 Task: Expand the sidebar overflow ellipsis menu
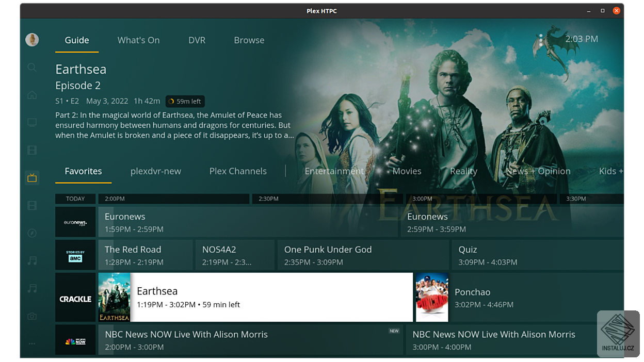click(x=32, y=343)
